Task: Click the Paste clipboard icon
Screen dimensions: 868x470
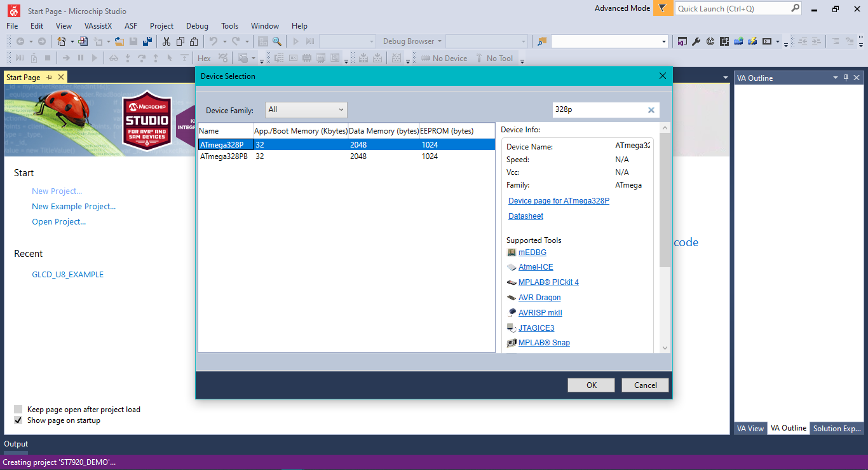Action: point(194,41)
